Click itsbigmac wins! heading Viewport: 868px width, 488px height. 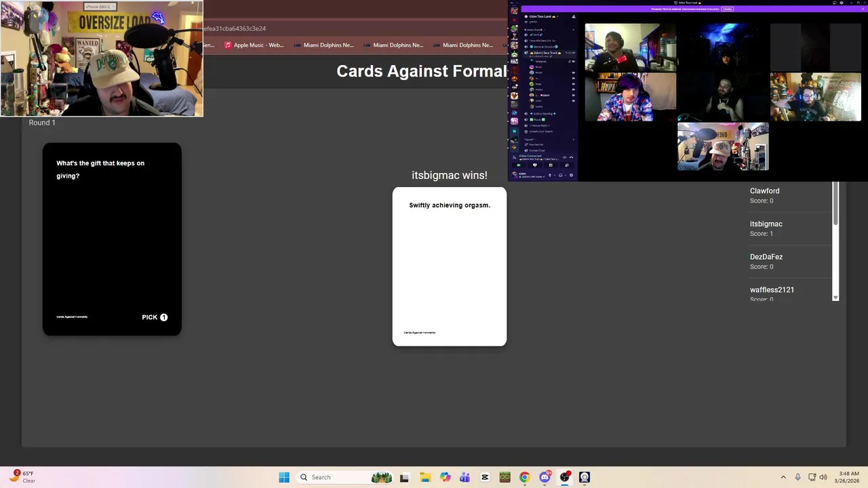click(x=450, y=175)
